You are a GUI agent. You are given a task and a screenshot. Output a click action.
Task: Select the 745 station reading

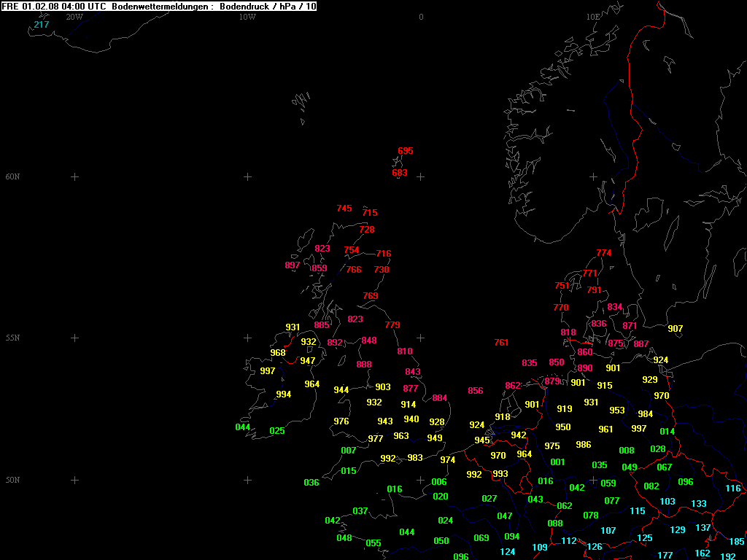pos(344,209)
